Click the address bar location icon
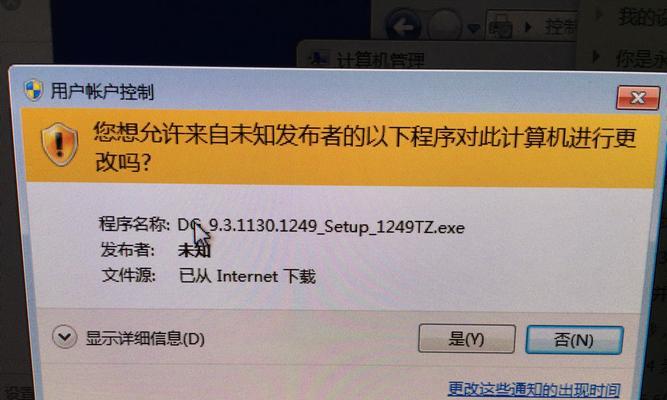This screenshot has height=400, width=667. tap(500, 26)
